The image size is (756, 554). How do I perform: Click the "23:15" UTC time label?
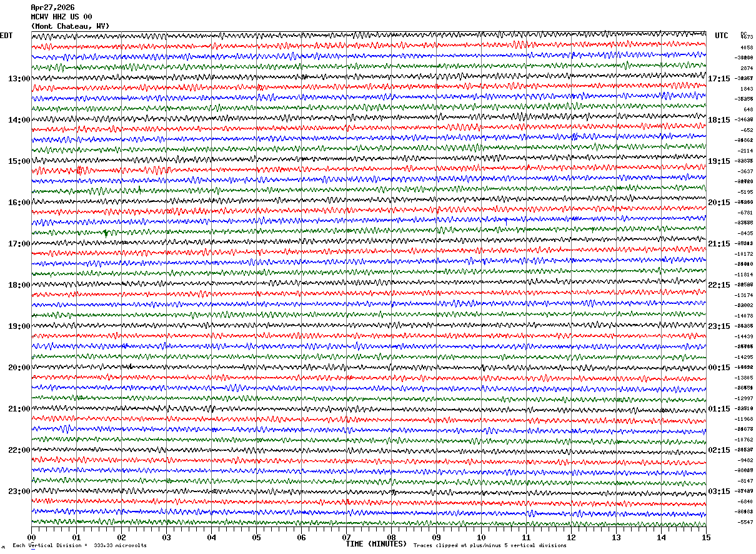point(719,326)
